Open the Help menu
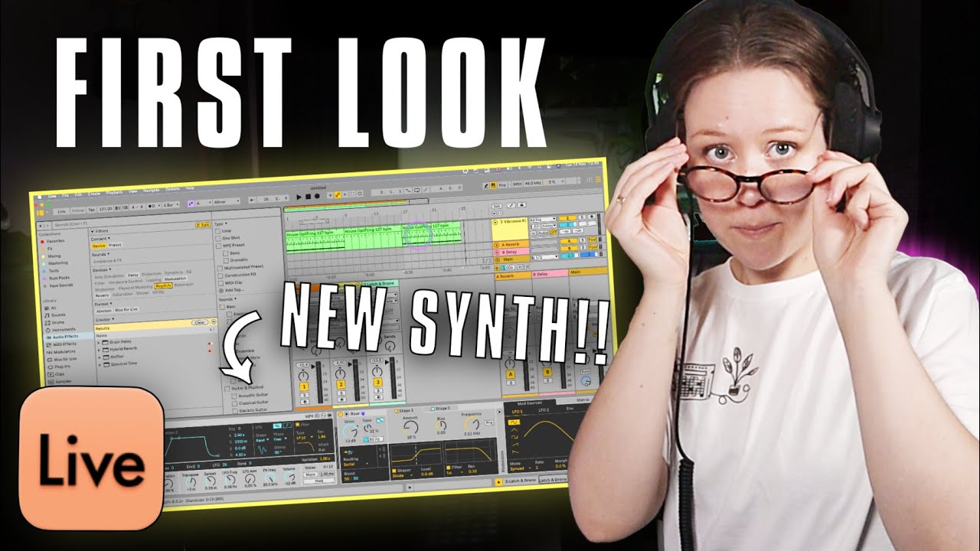 click(190, 188)
